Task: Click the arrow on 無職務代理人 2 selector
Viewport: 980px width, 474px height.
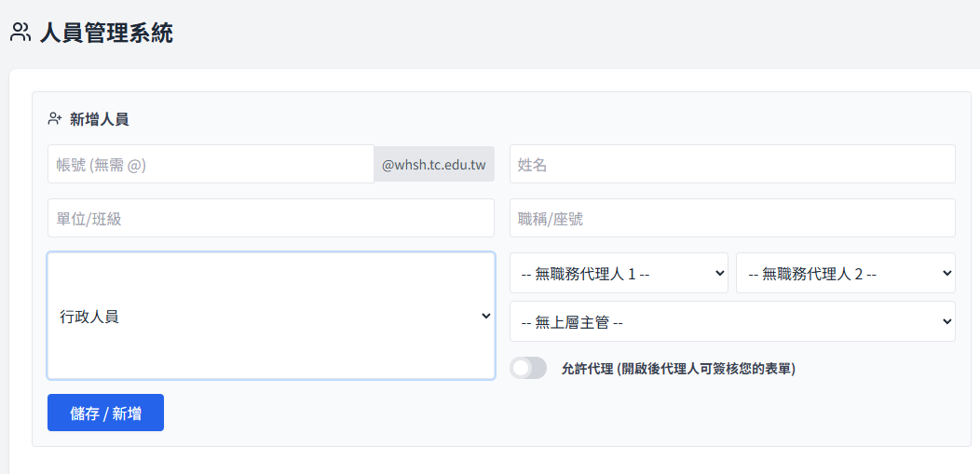Action: (x=946, y=274)
